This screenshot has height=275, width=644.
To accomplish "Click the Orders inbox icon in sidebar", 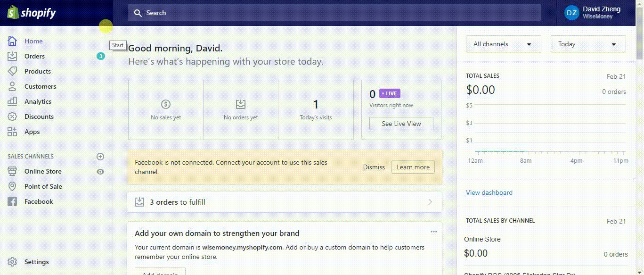I will (x=12, y=56).
